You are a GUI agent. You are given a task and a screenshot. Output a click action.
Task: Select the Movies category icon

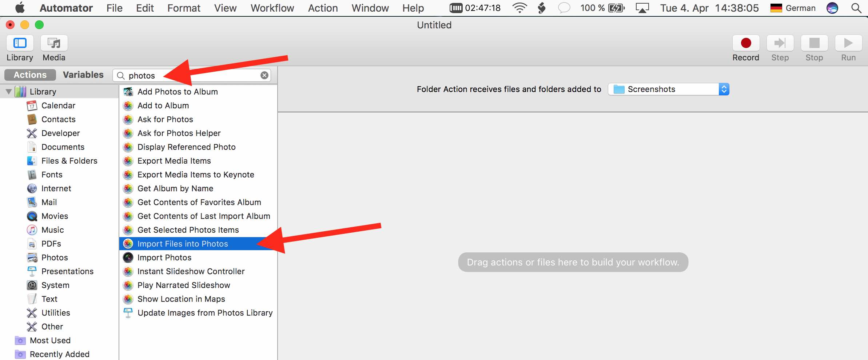click(x=32, y=216)
